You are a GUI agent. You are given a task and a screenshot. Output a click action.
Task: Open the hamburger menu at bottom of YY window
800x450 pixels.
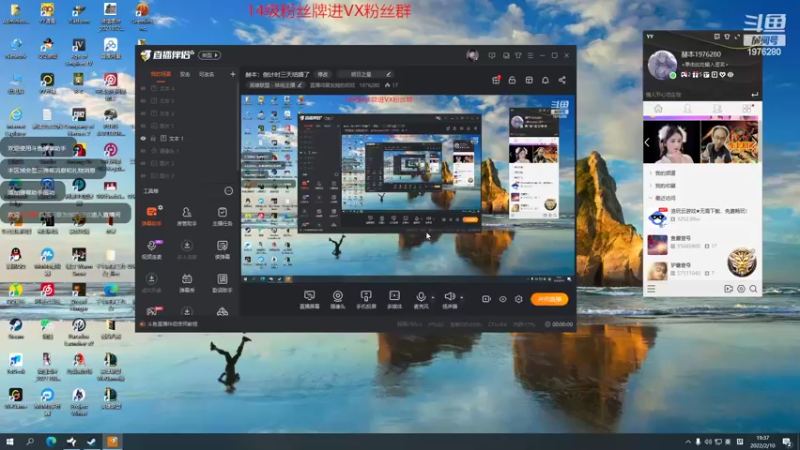[652, 289]
